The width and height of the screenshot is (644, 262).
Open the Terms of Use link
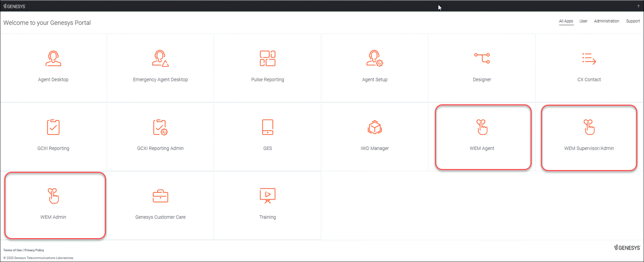click(12, 250)
